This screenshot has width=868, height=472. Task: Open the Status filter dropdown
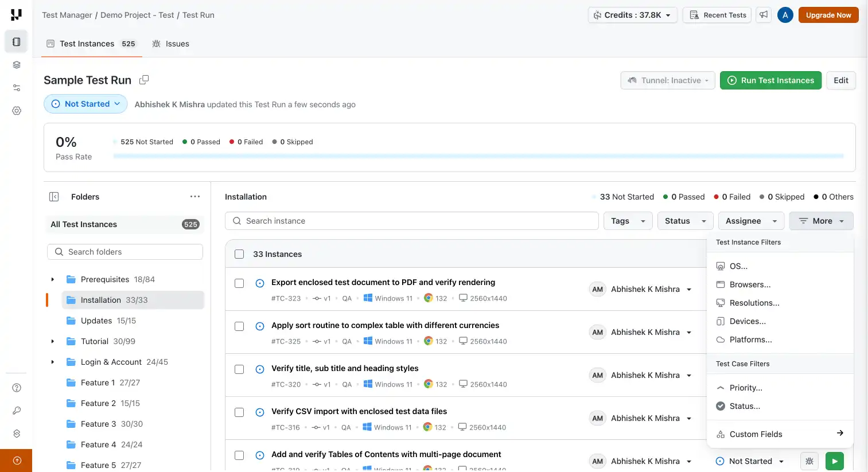(685, 221)
